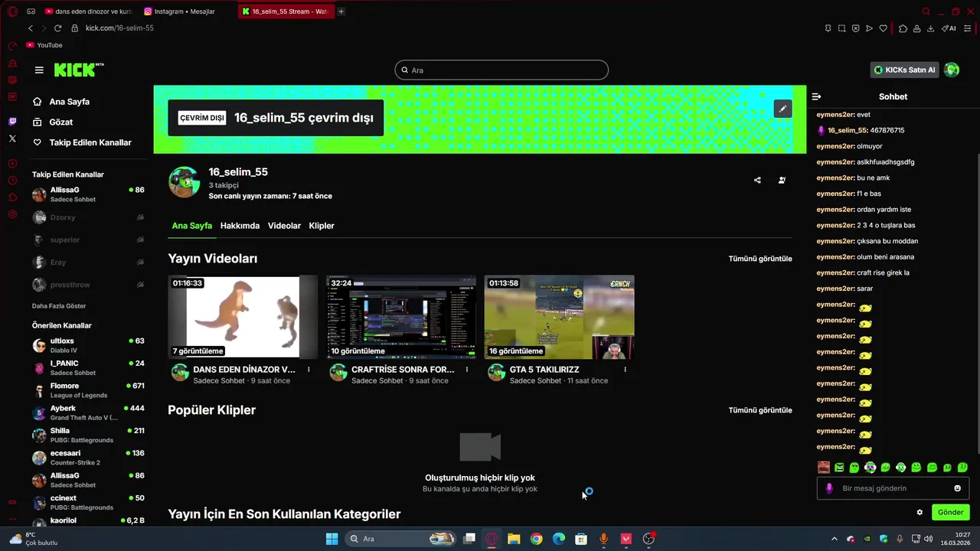Open Flomore League of Legends channel
The image size is (980, 551).
[88, 390]
